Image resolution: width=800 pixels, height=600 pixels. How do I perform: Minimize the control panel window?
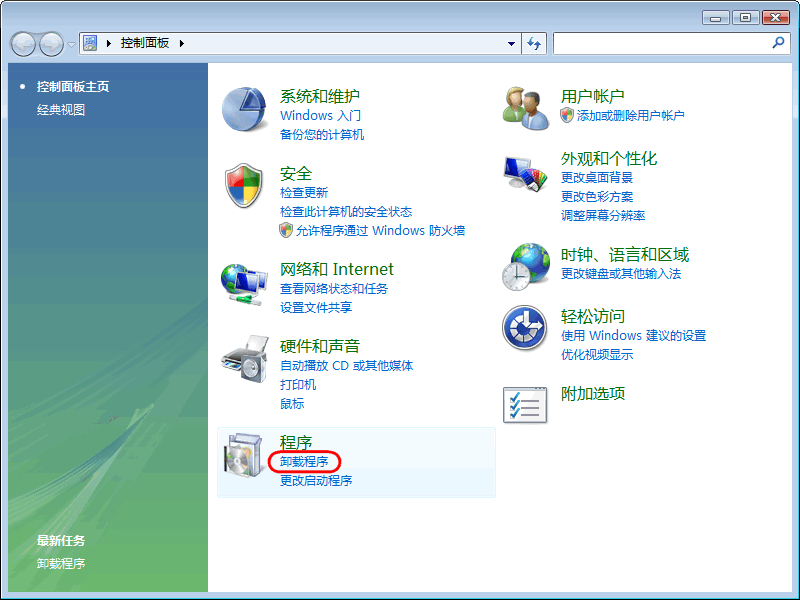(715, 18)
